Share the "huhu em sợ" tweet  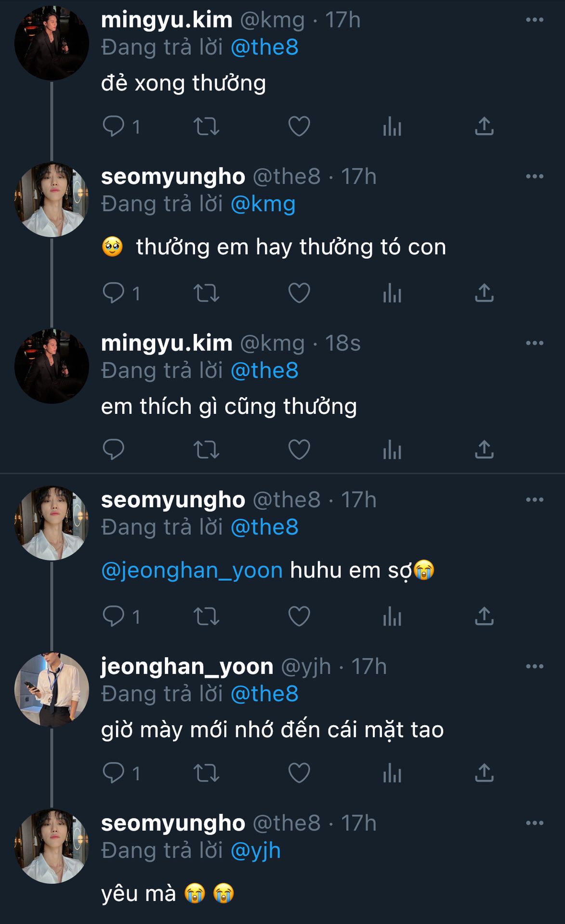pos(484,616)
